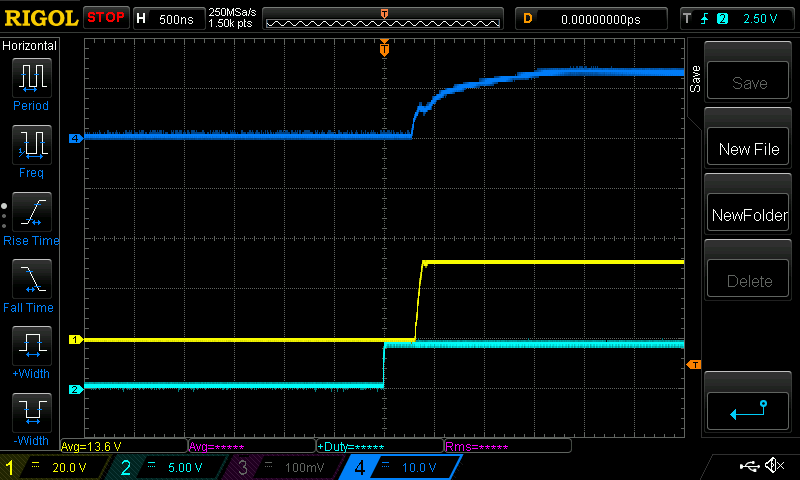Click the speaker mute icon
Image resolution: width=800 pixels, height=480 pixels.
coord(774,466)
